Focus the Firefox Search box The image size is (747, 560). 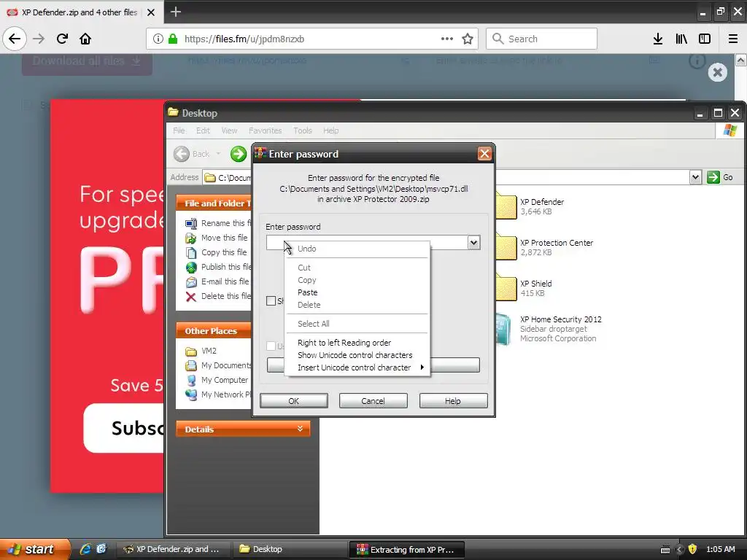click(x=541, y=39)
